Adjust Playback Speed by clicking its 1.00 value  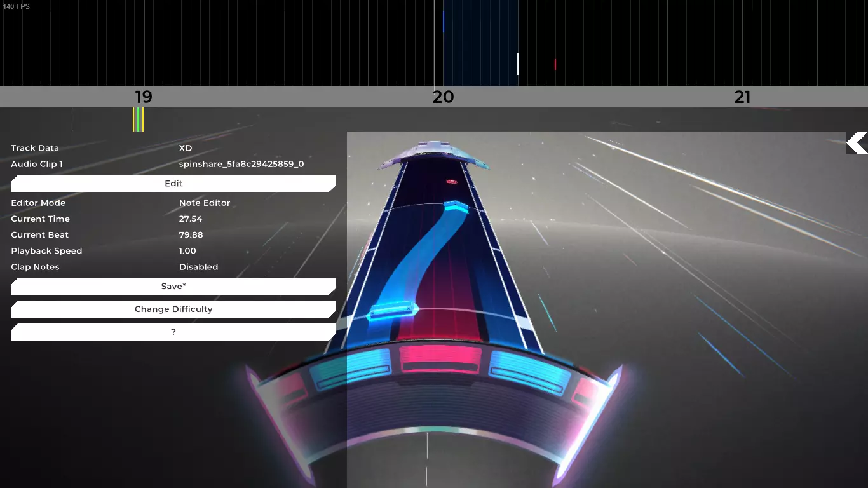[187, 251]
